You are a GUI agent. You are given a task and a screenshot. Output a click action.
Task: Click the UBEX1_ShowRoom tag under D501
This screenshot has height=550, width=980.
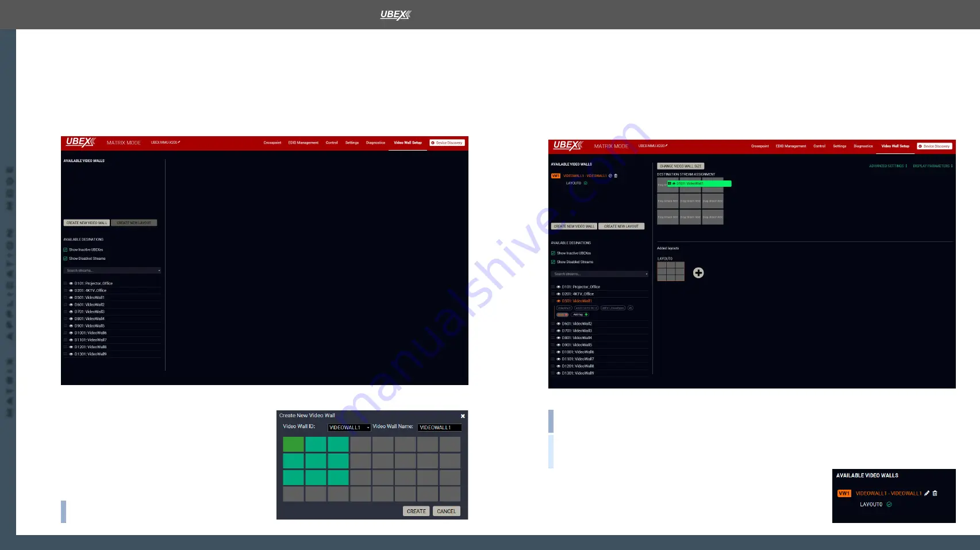pyautogui.click(x=613, y=308)
